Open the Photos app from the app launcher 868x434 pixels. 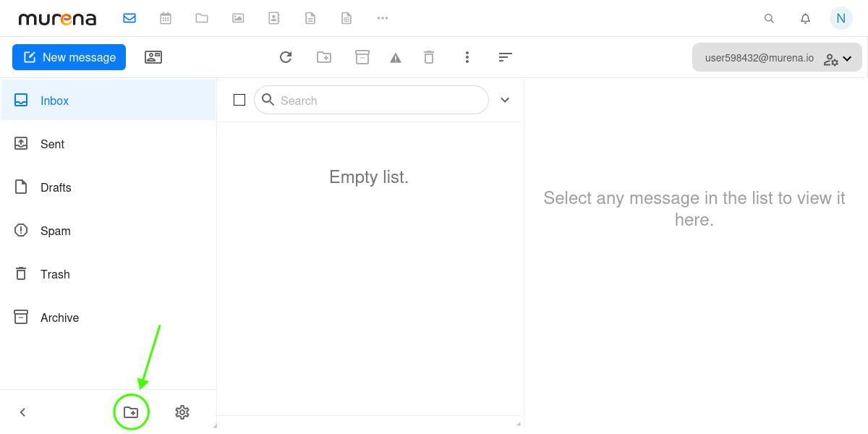[x=238, y=17]
